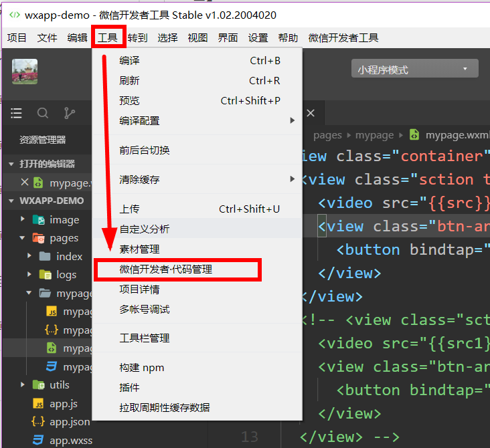The image size is (490, 448).
Task: Open the 选择 menu
Action: 167,37
